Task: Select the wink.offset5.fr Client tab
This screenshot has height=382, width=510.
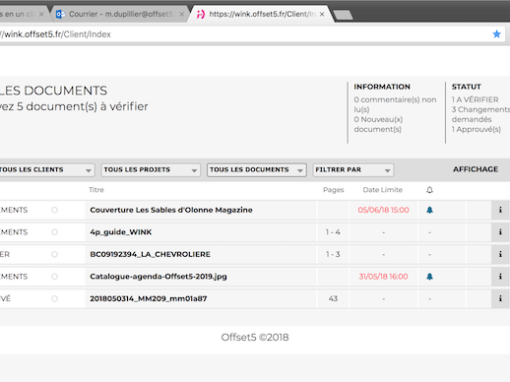Action: click(x=262, y=14)
